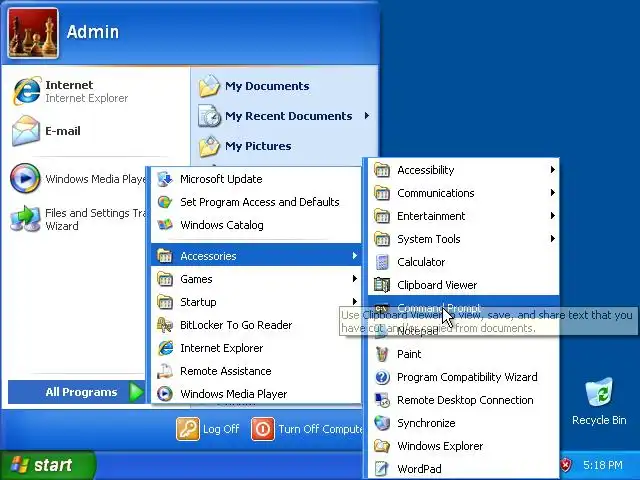The image size is (640, 480).
Task: Click the BitLocker To Go Reader key icon
Action: point(165,325)
